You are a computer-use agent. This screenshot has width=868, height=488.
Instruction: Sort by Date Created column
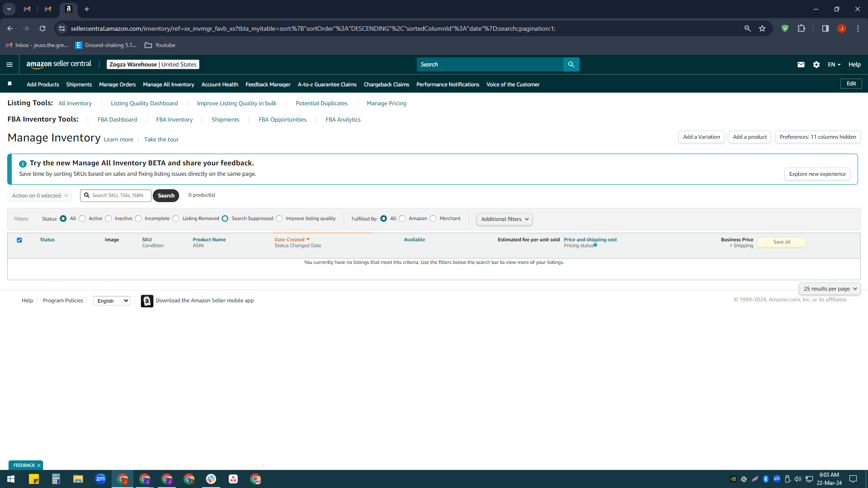point(292,239)
